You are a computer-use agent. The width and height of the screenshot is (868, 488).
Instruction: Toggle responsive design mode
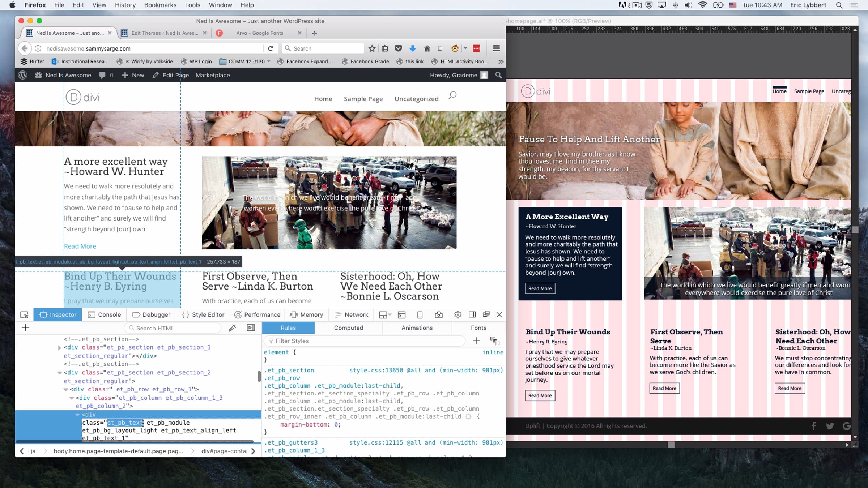(x=420, y=315)
